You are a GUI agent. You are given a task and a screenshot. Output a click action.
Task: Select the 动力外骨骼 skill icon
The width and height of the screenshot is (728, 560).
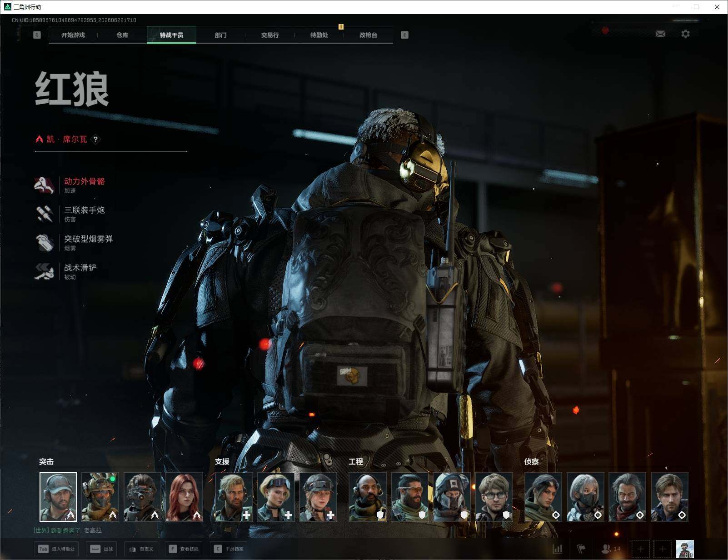[x=44, y=185]
